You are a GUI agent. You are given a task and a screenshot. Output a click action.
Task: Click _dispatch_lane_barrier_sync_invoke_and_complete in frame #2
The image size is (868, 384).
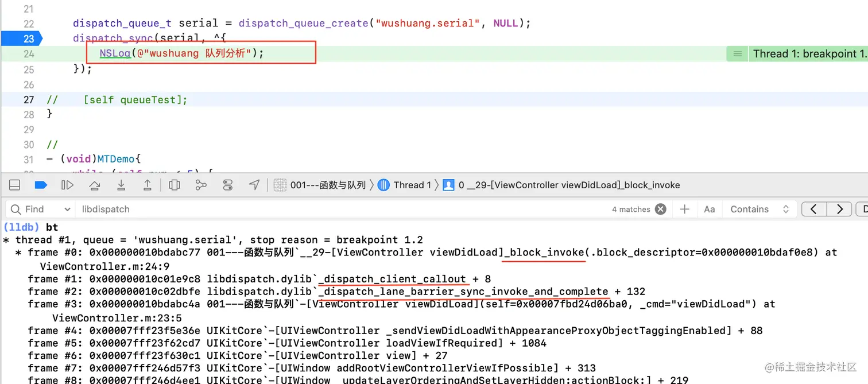(x=463, y=292)
